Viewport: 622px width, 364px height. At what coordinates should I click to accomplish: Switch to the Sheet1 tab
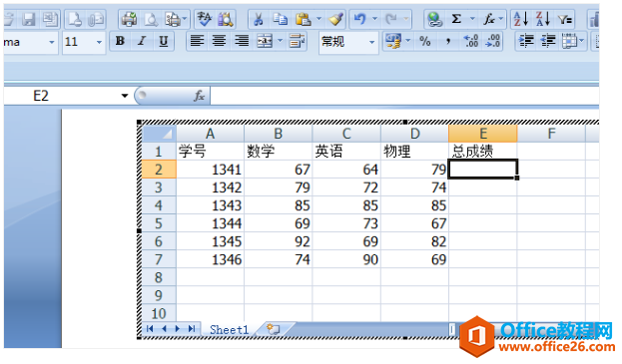pyautogui.click(x=229, y=329)
